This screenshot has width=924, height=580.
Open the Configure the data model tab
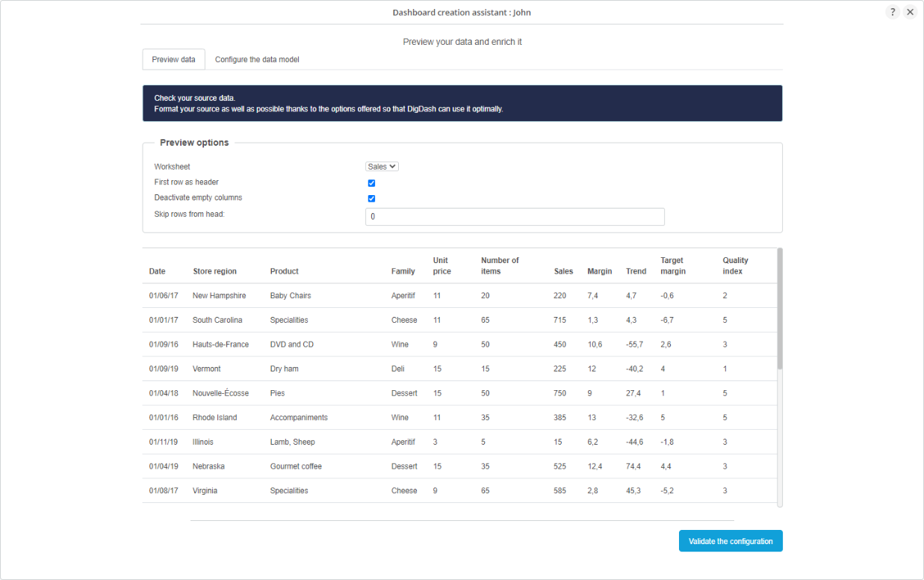pyautogui.click(x=257, y=60)
